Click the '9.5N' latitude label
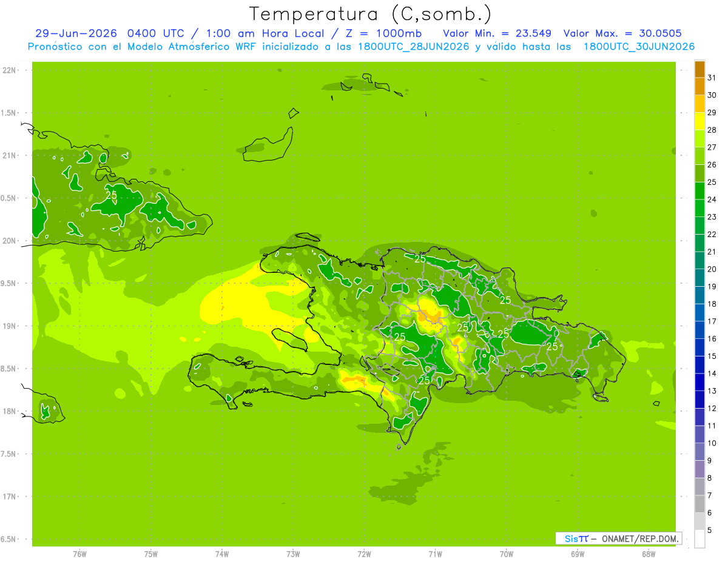 click(8, 283)
